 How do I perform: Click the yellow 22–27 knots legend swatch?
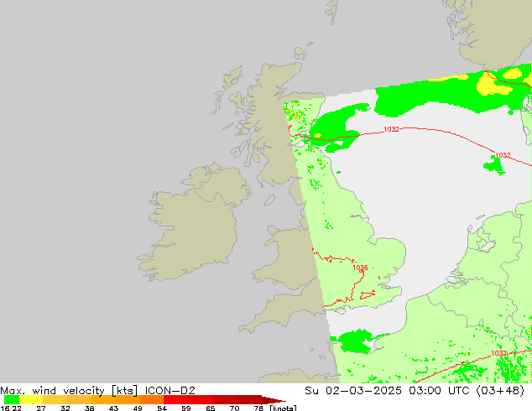(x=31, y=399)
